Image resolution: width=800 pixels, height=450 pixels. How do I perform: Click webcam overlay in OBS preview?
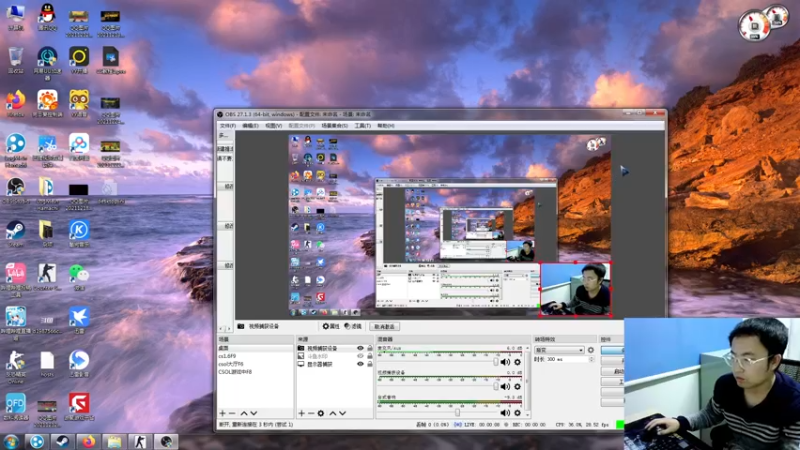(576, 289)
